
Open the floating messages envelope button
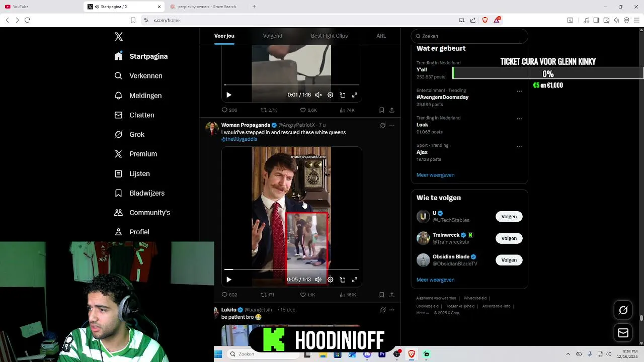click(623, 333)
